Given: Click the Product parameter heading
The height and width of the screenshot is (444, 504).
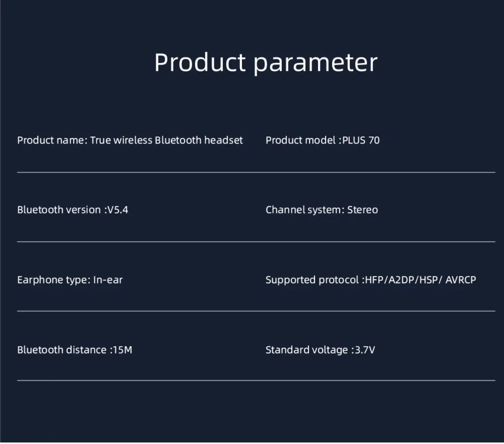Looking at the screenshot, I should 265,63.
